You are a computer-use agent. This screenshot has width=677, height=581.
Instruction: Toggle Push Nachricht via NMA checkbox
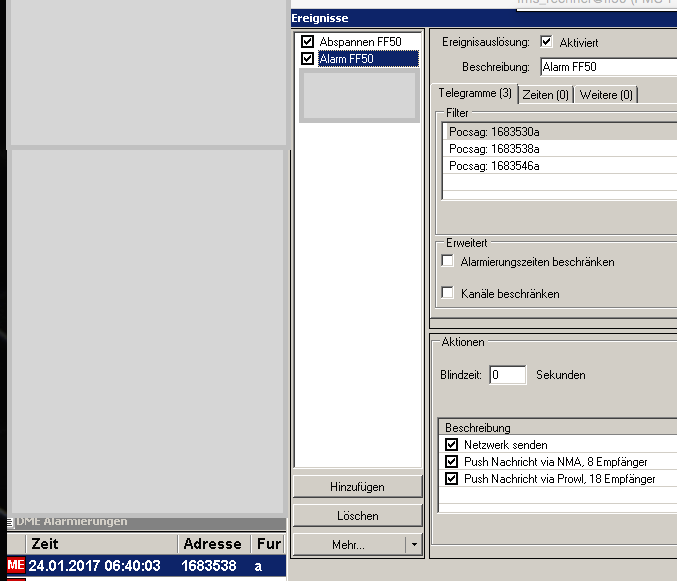click(x=452, y=462)
